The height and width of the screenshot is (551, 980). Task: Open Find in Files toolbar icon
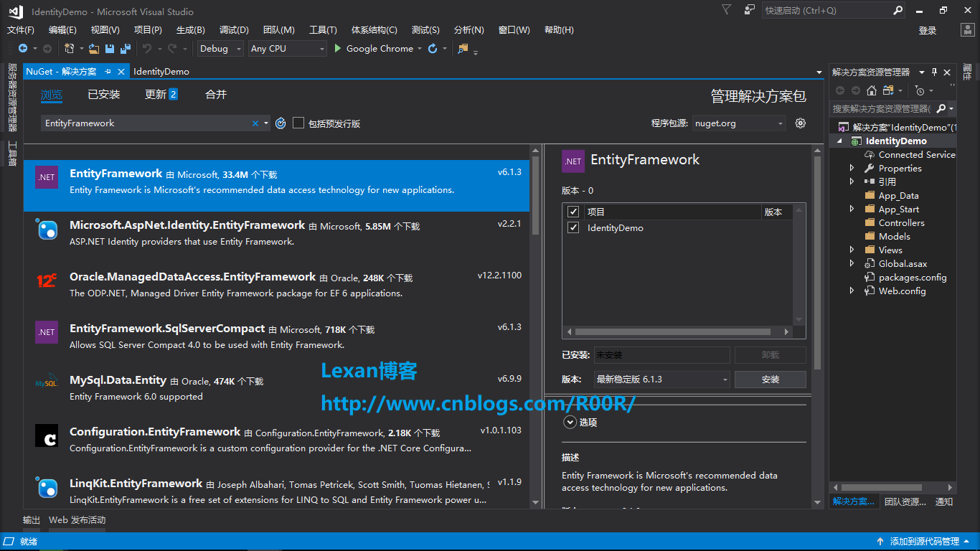coord(463,49)
